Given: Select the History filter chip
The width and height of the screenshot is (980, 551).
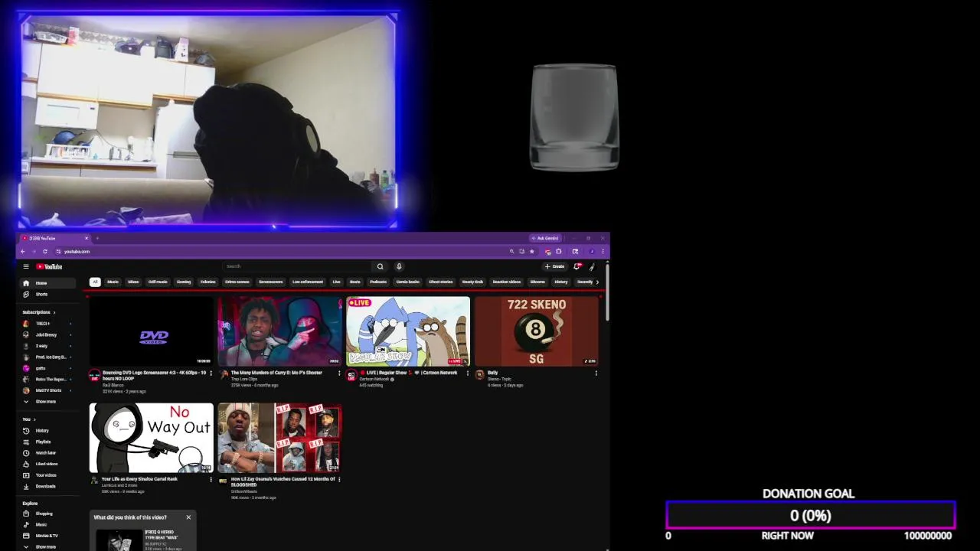Looking at the screenshot, I should coord(561,282).
